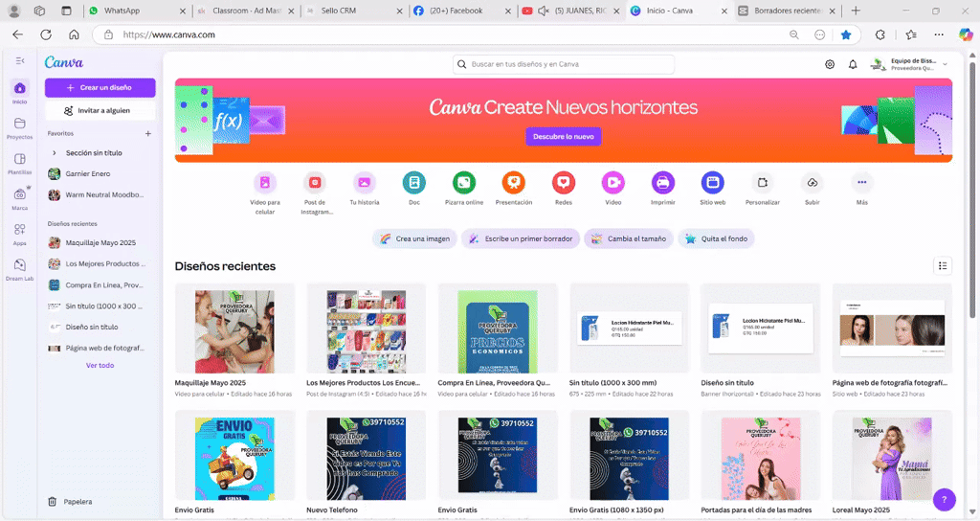The width and height of the screenshot is (980, 521).
Task: Open Papelera trash in sidebar
Action: click(x=71, y=502)
